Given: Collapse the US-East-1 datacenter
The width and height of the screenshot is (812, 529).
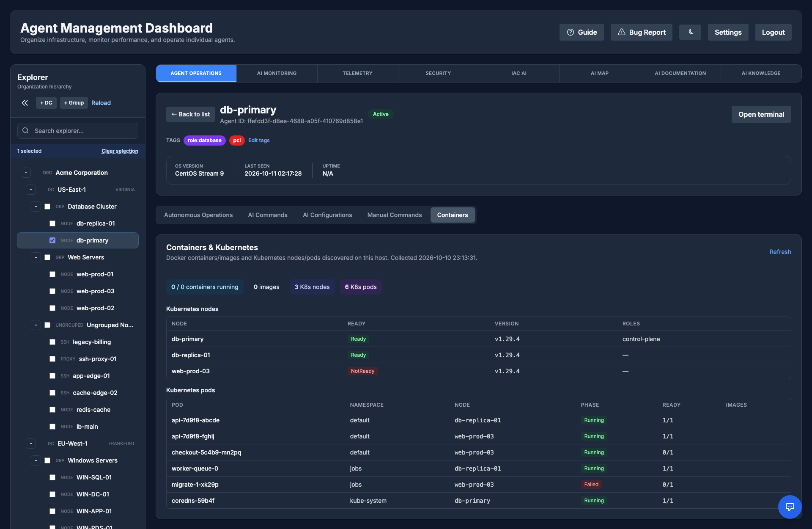Looking at the screenshot, I should click(x=31, y=190).
